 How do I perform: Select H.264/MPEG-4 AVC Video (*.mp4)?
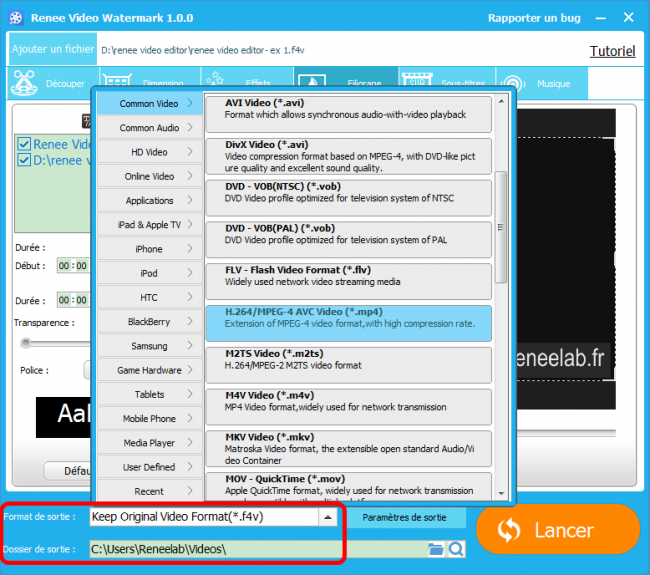coord(349,323)
